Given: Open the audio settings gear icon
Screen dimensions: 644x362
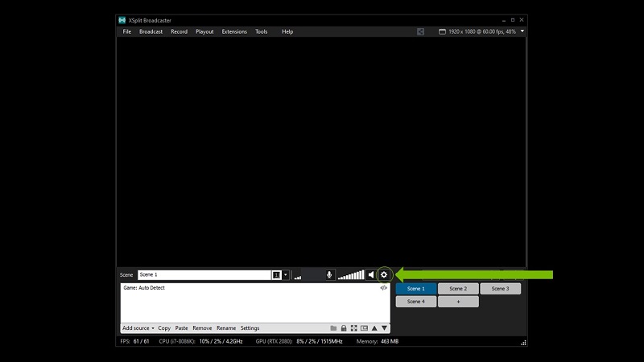Looking at the screenshot, I should 384,275.
